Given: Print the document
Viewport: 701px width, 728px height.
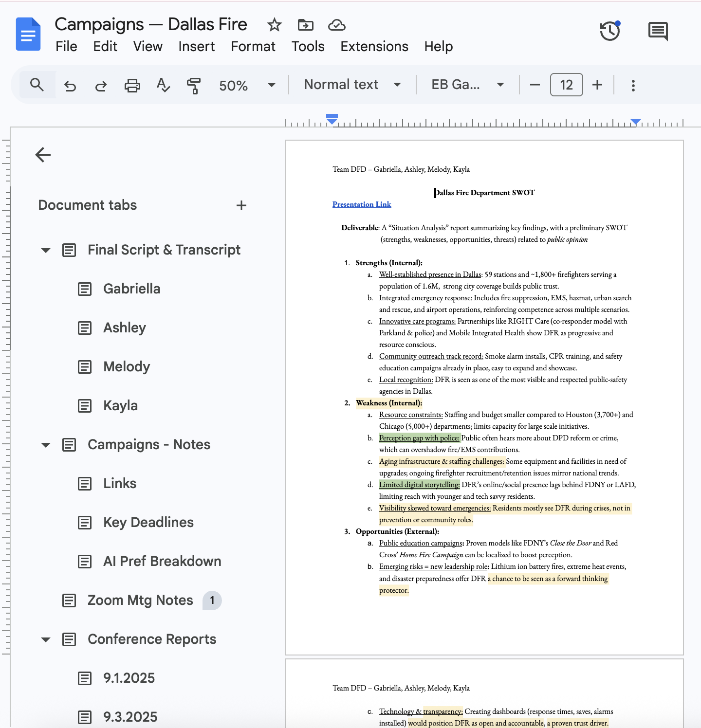Looking at the screenshot, I should [132, 86].
